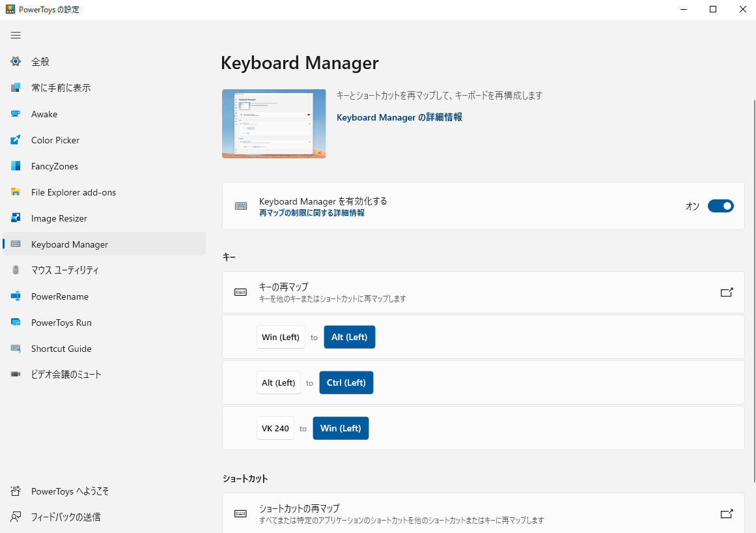Click the ショートカット section heading
This screenshot has height=533, width=756.
[x=245, y=478]
